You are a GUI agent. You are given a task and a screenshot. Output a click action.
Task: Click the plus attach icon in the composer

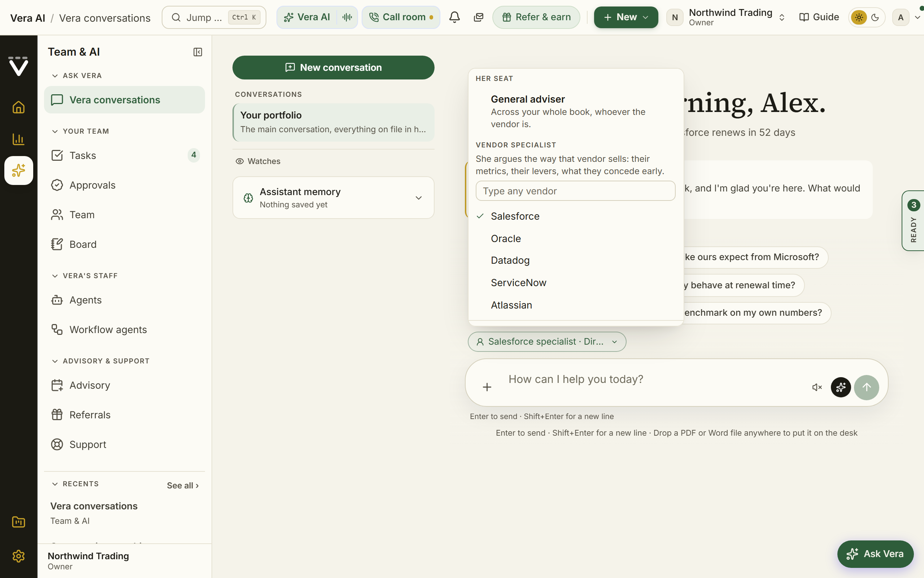(x=487, y=387)
